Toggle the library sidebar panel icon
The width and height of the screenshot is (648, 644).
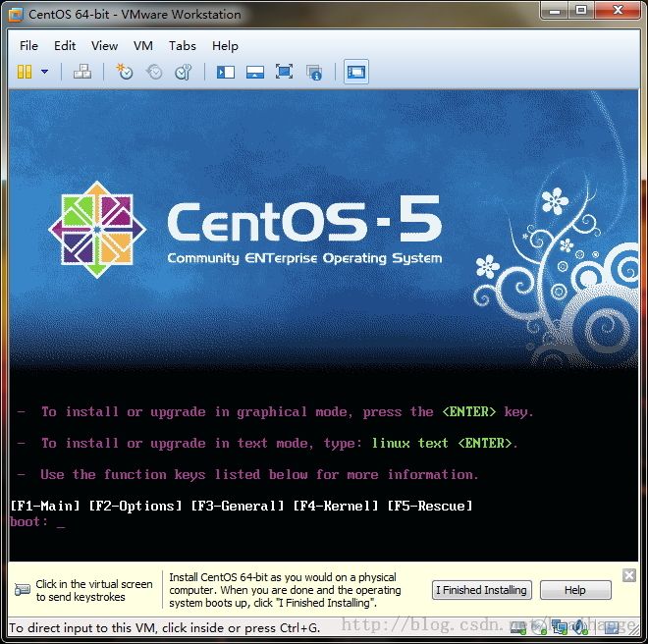[226, 72]
